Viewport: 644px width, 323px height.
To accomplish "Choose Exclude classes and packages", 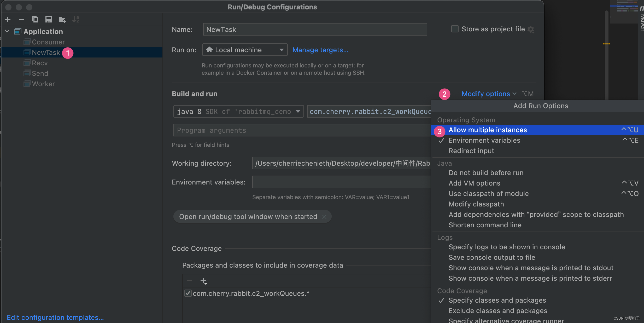I will click(x=537, y=311).
